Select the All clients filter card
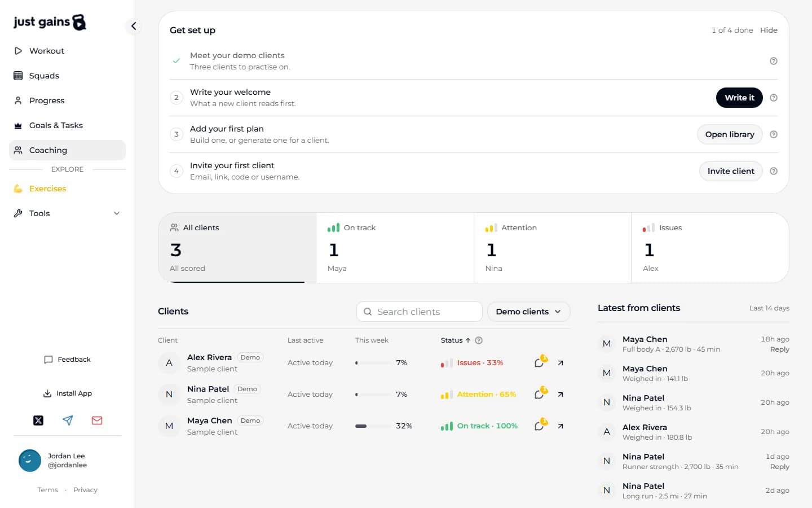The height and width of the screenshot is (508, 812). pyautogui.click(x=237, y=248)
